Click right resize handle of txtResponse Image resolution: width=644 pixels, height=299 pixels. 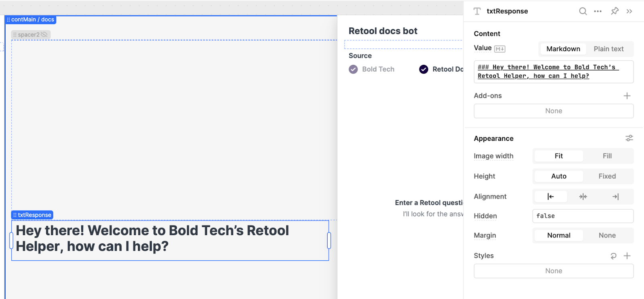click(x=329, y=240)
